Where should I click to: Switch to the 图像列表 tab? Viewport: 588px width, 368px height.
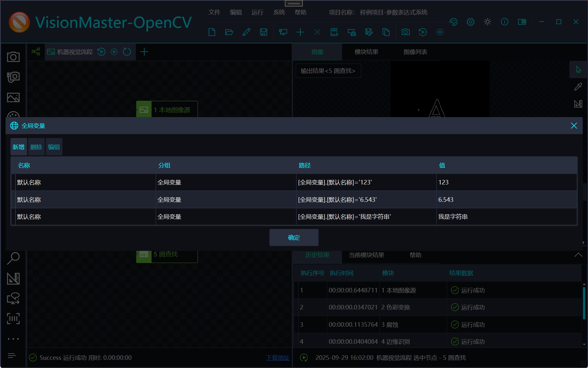pyautogui.click(x=415, y=52)
